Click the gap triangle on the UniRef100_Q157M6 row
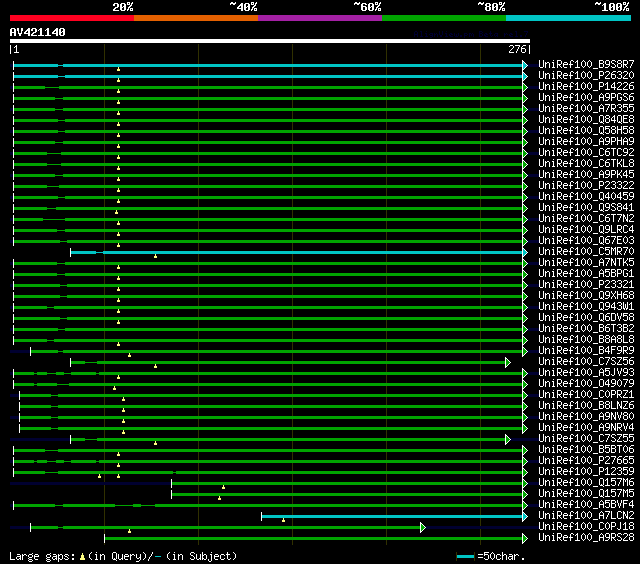The height and width of the screenshot is (564, 640). [x=223, y=487]
